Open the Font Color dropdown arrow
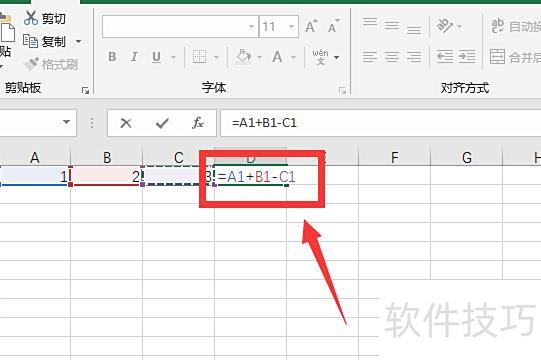The image size is (541, 360). pos(294,57)
